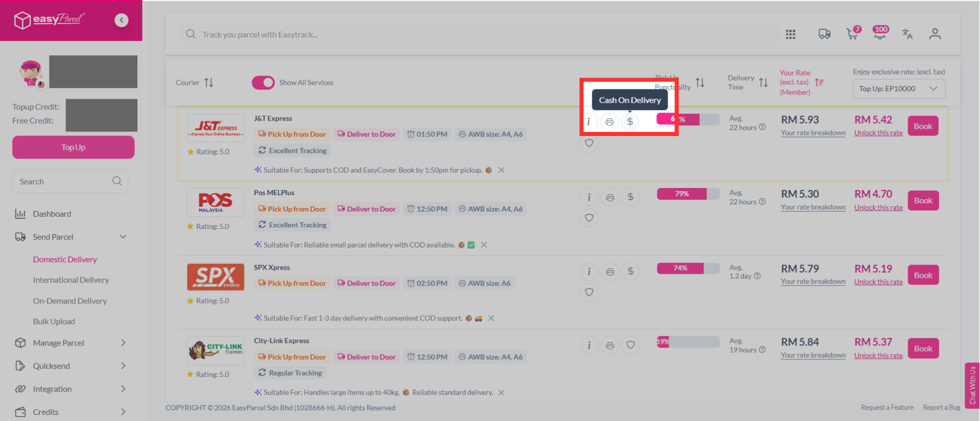
Task: Dismiss the City-Link Express suitability note
Action: pyautogui.click(x=501, y=392)
